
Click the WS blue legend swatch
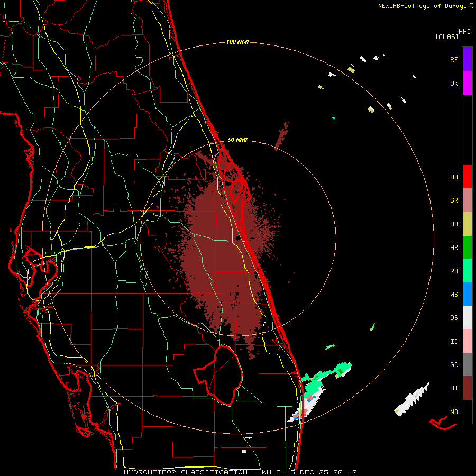[467, 294]
